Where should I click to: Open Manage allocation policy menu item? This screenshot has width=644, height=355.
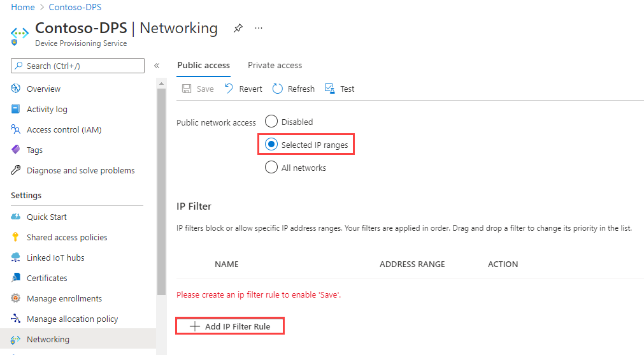tap(72, 319)
